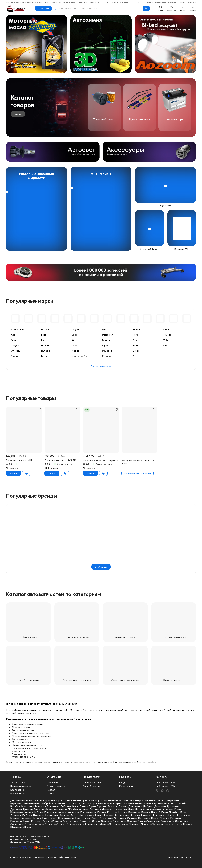Image resolution: width=202 pixels, height=868 pixels.
Task: Call +375 29 384 33 33 in footer
Action: click(165, 782)
